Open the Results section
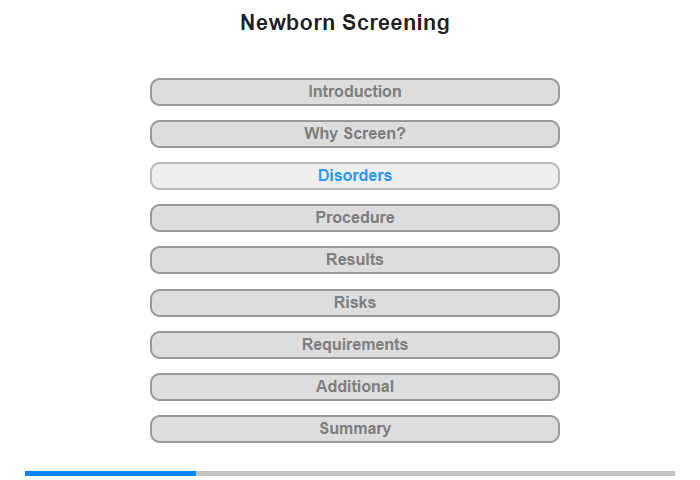Viewport: 700px width, 480px height. pyautogui.click(x=355, y=260)
